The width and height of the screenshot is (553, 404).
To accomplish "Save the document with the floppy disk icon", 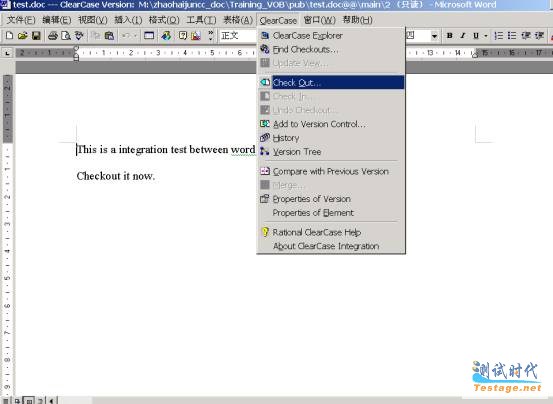I will click(x=36, y=36).
